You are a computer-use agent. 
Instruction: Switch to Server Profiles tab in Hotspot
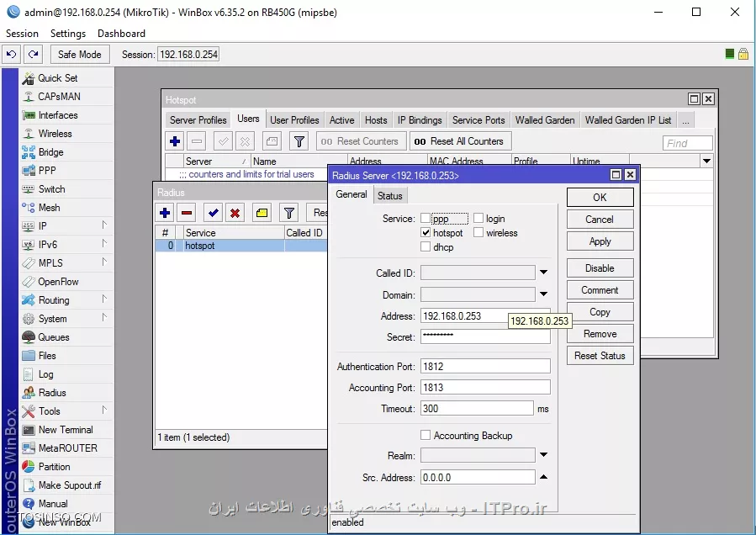pos(198,120)
